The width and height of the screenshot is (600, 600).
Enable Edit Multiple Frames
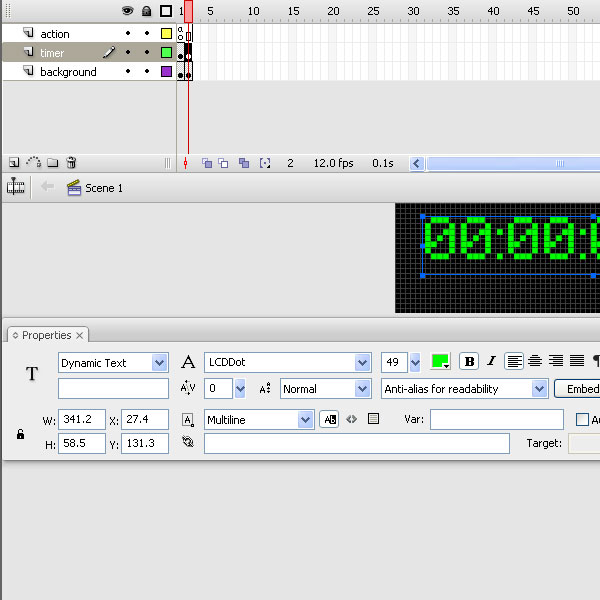pos(244,163)
